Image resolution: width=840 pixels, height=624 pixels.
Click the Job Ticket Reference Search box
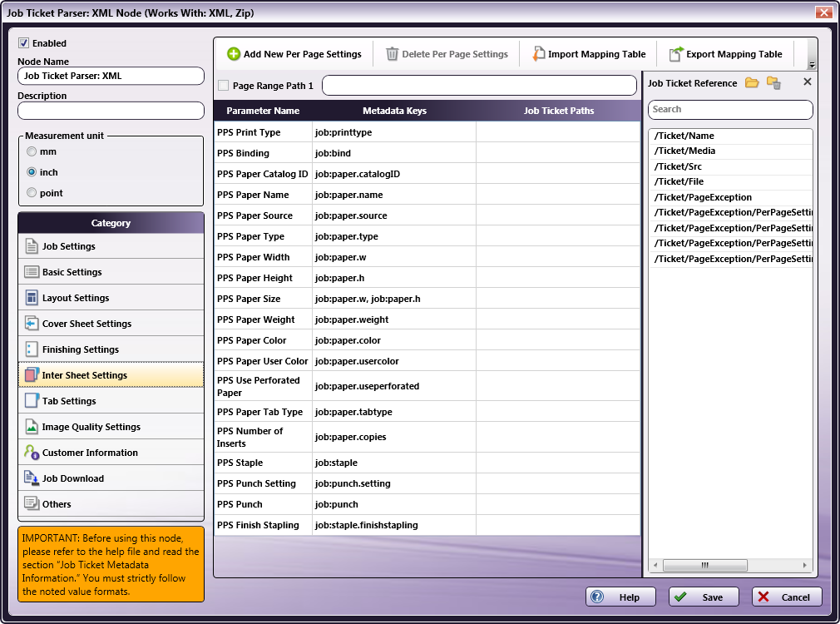[x=730, y=109]
